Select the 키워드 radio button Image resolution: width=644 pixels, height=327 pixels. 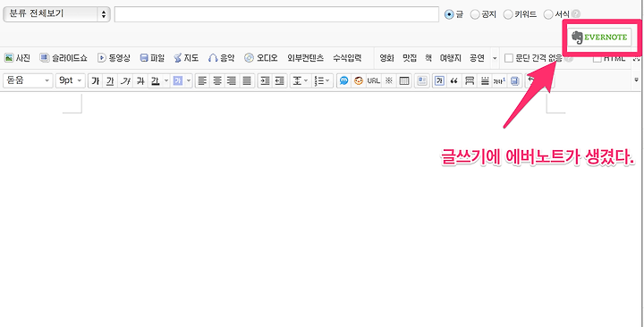point(508,14)
